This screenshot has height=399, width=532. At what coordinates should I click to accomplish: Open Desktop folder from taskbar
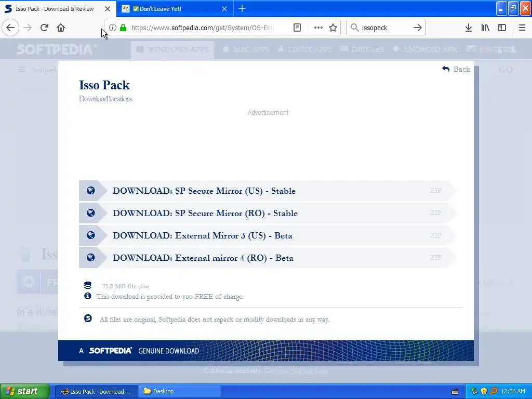180,392
